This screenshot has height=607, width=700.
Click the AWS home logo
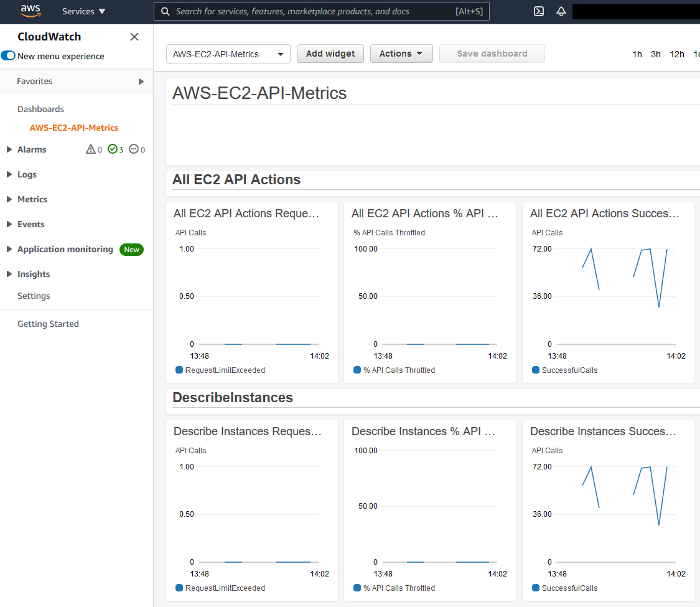30,11
